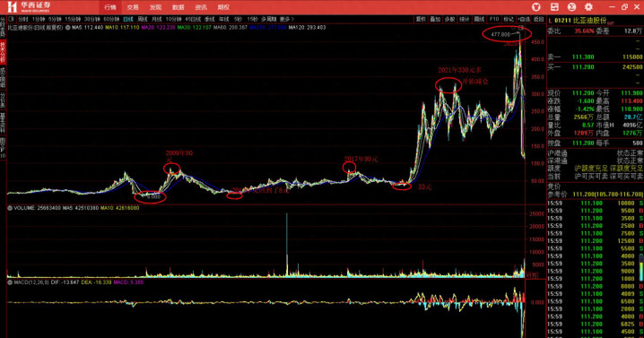Click the 返回 back button
The width and height of the screenshot is (644, 338).
[538, 20]
